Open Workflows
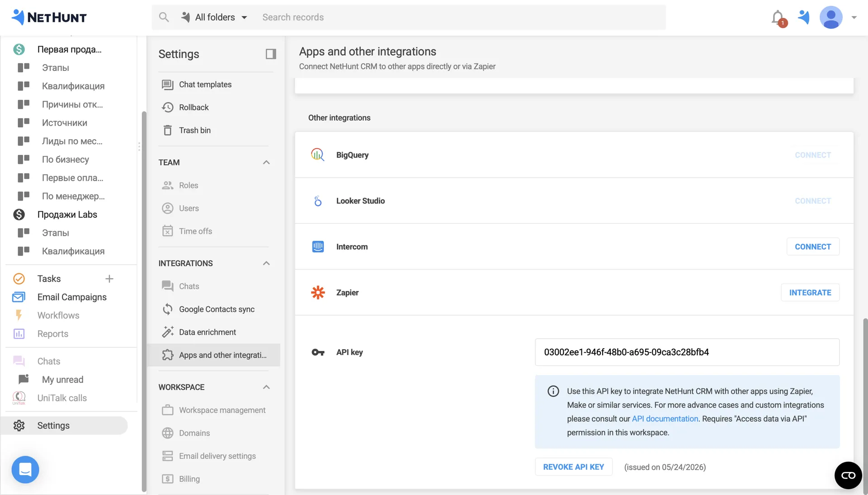Screen dimensions: 868x495 (58, 316)
